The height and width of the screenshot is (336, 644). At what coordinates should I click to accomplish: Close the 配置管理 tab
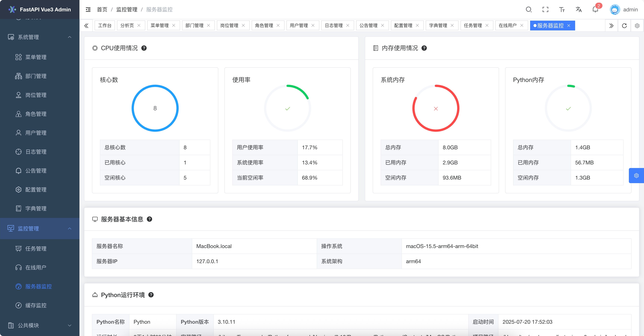[417, 26]
